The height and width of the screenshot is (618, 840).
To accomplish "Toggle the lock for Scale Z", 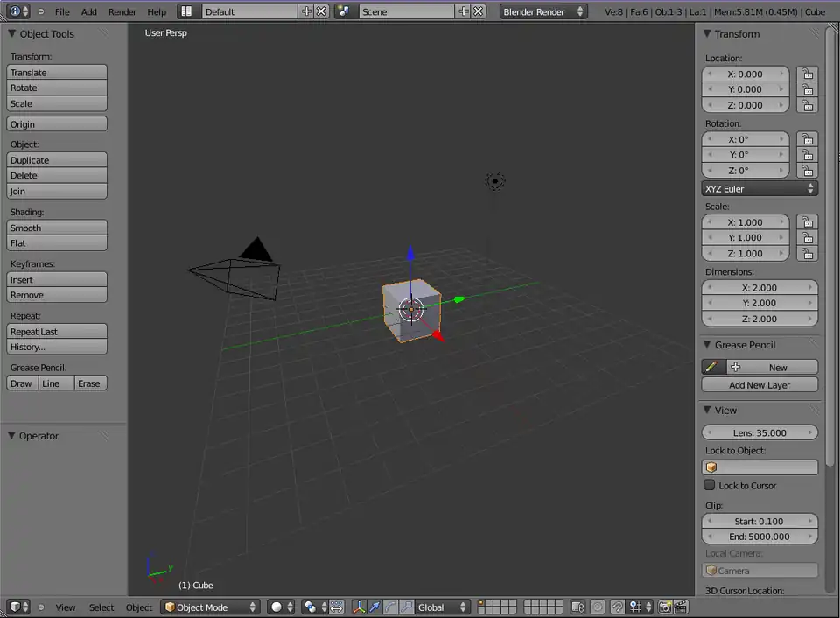I will pos(808,254).
